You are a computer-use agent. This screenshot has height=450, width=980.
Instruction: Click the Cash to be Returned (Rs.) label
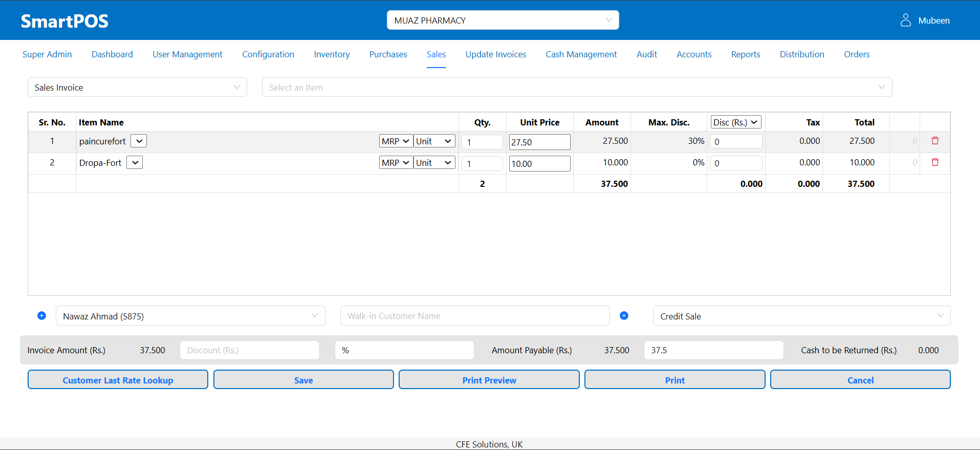tap(849, 350)
